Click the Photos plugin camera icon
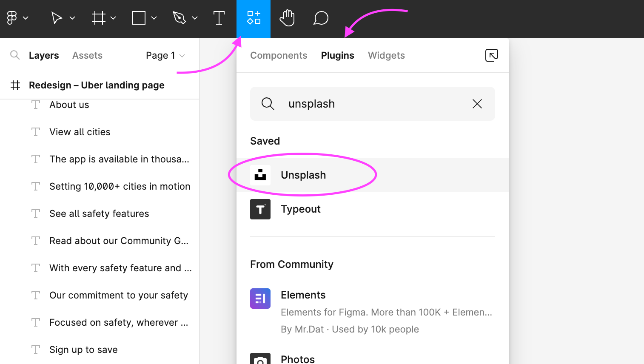644x364 pixels. click(260, 358)
